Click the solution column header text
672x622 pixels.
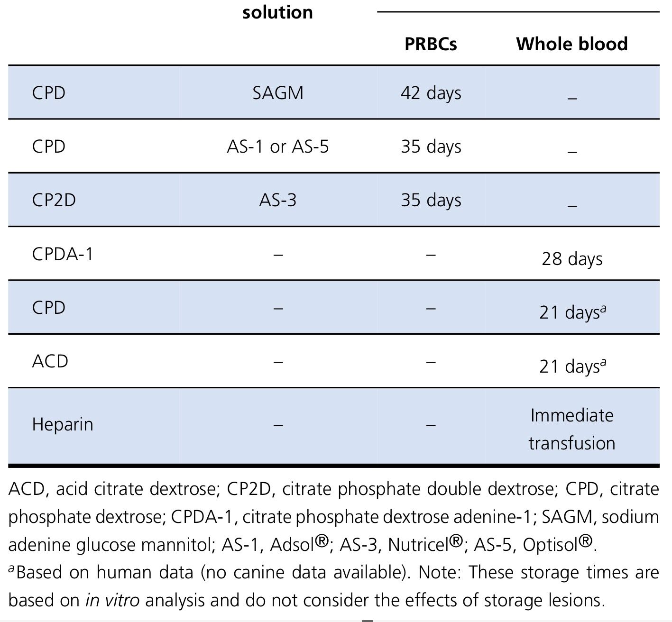point(277,12)
